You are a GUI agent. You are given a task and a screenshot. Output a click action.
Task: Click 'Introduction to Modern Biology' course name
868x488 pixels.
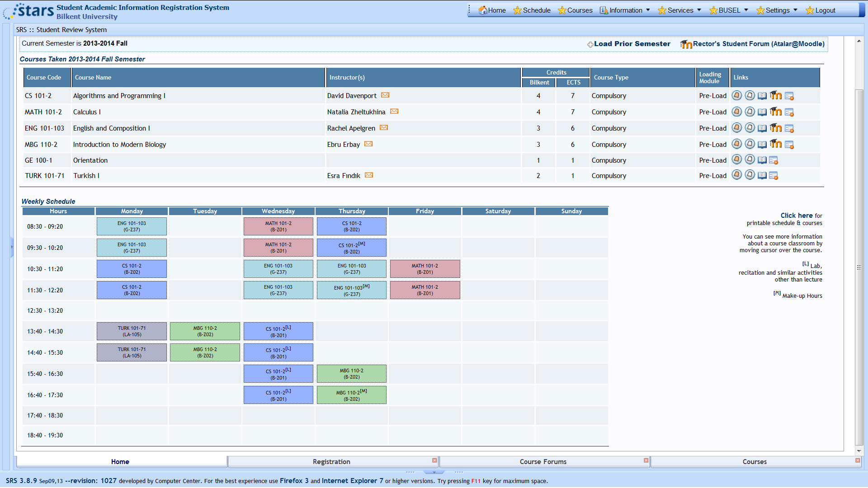(x=119, y=145)
